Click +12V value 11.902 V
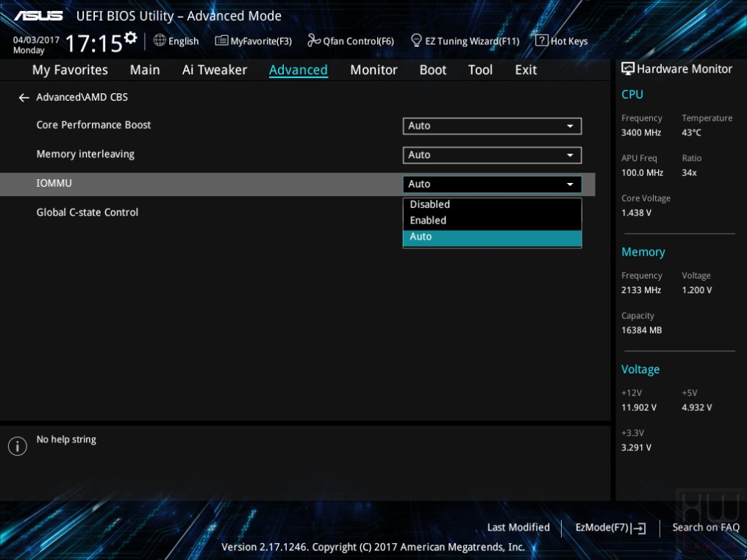Viewport: 747px width, 560px height. [x=638, y=408]
